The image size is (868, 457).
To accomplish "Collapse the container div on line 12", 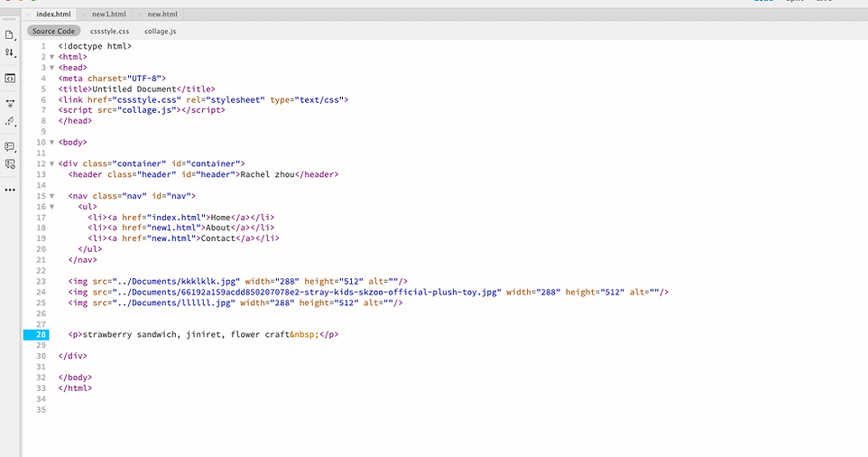I will [52, 164].
